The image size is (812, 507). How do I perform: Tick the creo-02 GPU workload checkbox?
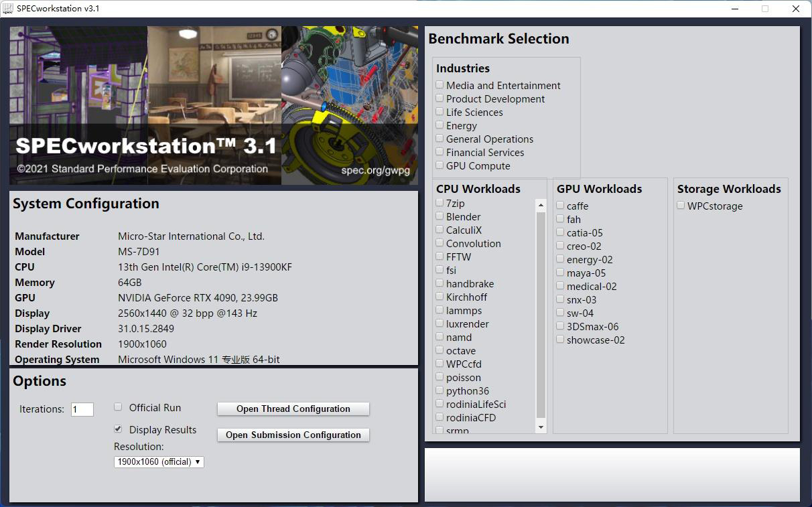560,245
